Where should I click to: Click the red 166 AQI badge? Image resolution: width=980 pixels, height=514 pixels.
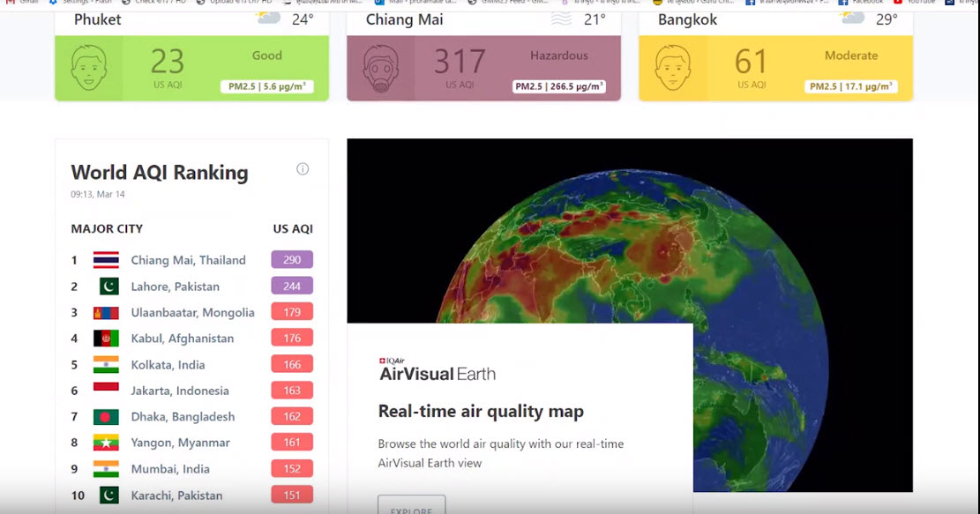[x=292, y=365]
